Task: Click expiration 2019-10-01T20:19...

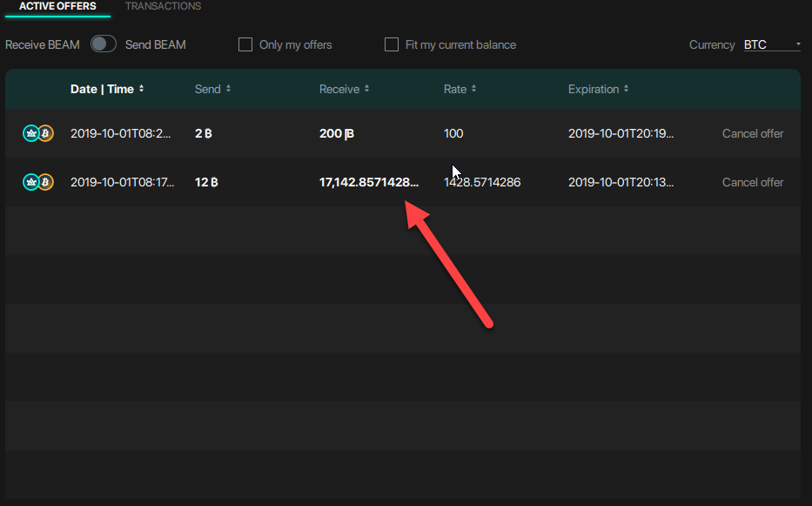Action: tap(621, 134)
